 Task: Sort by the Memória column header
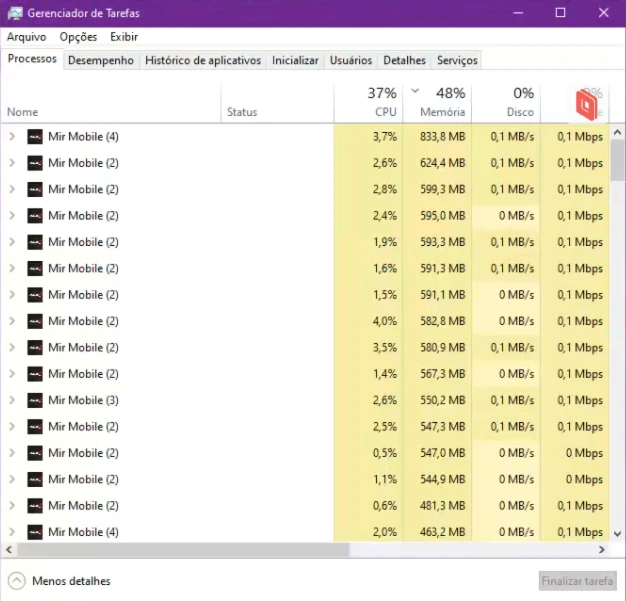click(x=437, y=103)
